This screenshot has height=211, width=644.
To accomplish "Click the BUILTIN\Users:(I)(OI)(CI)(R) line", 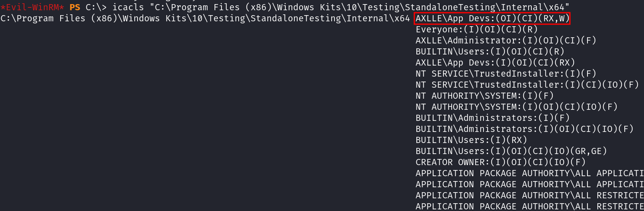I will click(490, 52).
